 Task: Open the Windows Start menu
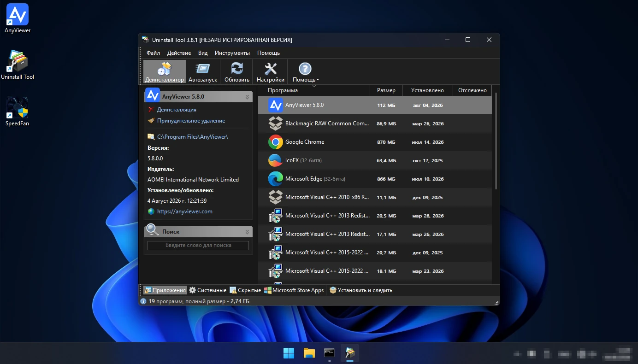[x=289, y=353]
